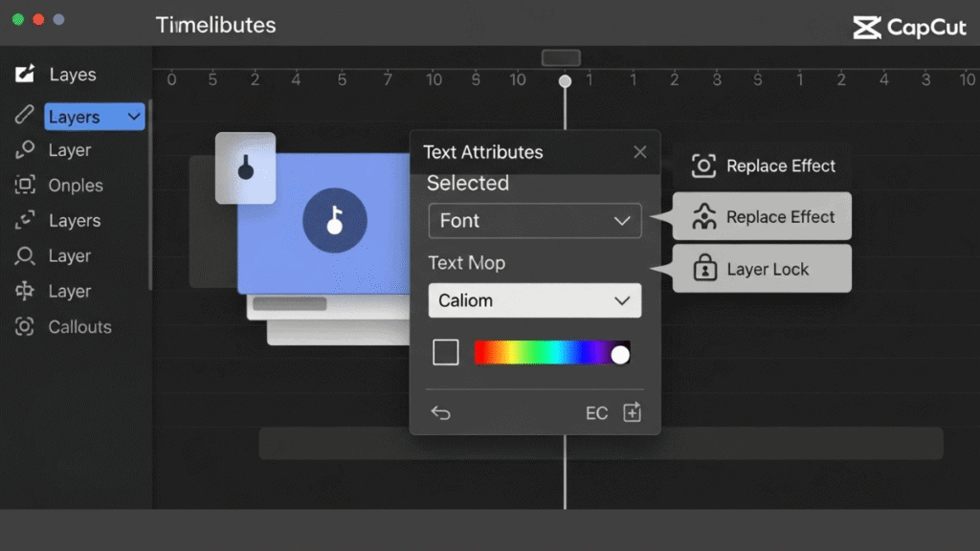980x551 pixels.
Task: Expand the Font dropdown
Action: coord(534,221)
